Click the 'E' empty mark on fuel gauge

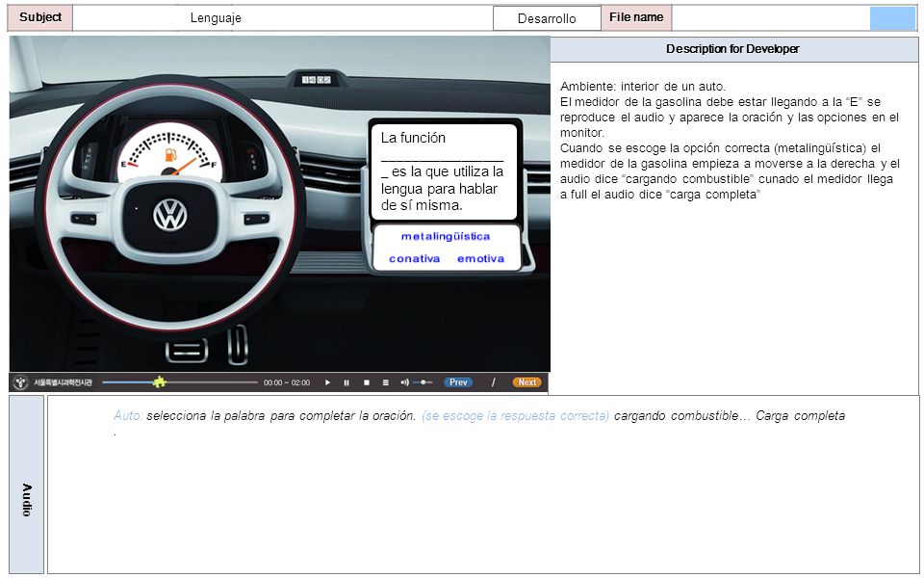(x=123, y=164)
